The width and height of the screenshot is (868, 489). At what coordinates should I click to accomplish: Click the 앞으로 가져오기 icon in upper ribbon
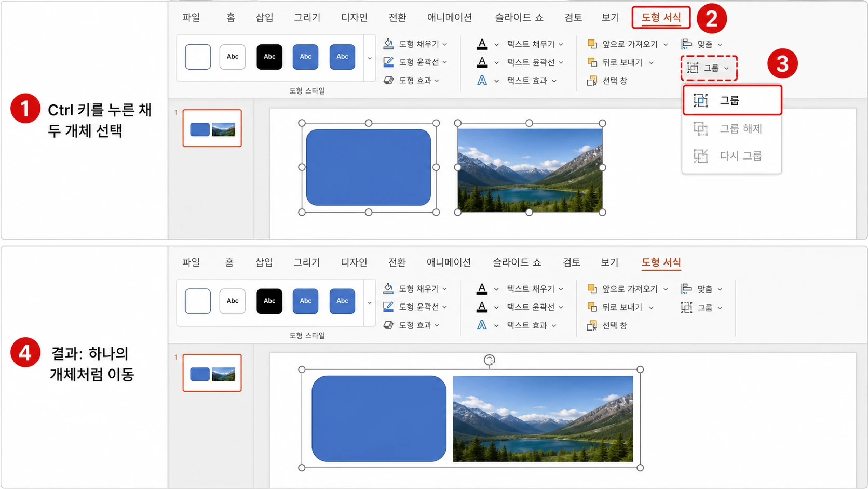pos(592,44)
